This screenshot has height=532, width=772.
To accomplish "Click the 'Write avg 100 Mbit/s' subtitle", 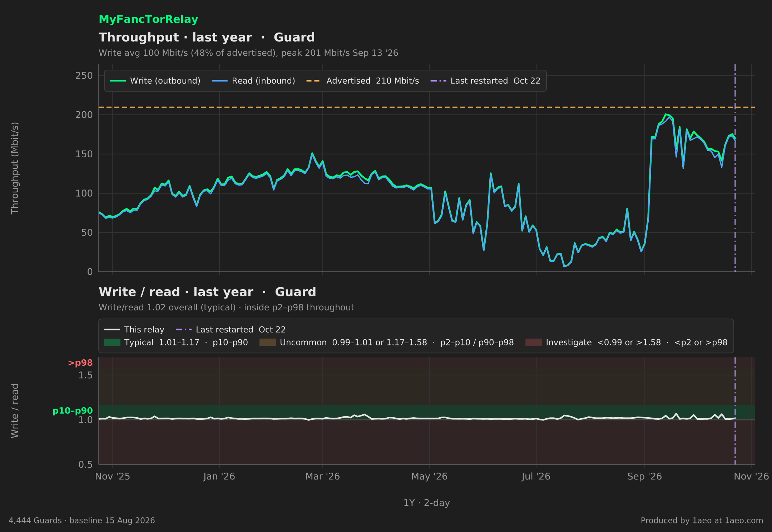I will click(248, 53).
